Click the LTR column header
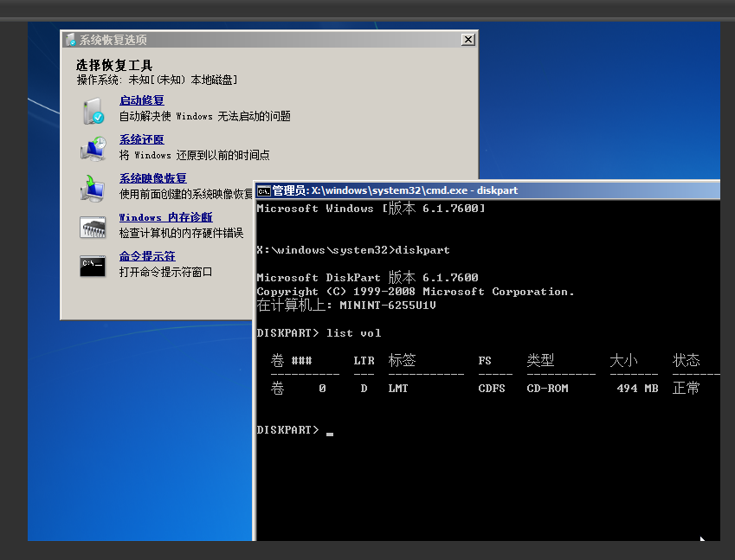The height and width of the screenshot is (560, 735). click(x=364, y=361)
